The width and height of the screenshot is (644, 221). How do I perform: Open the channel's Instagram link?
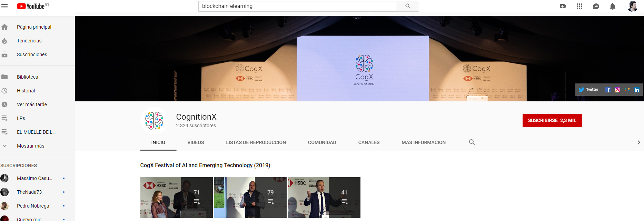click(617, 90)
